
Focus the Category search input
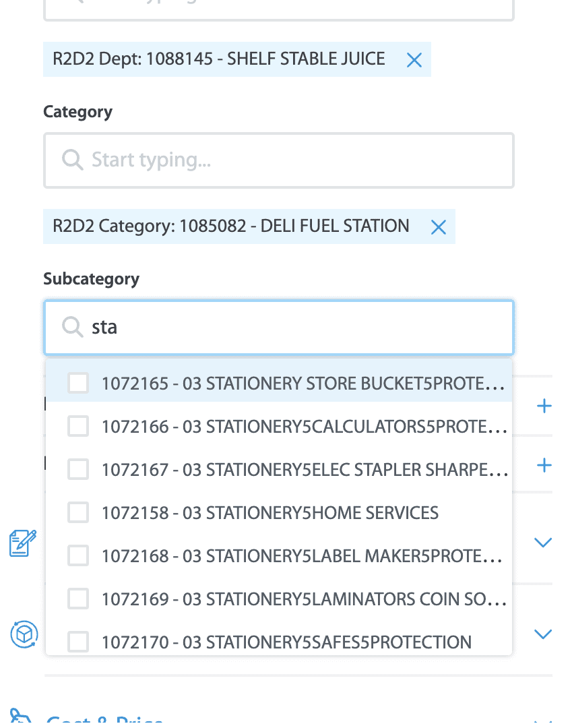tap(279, 160)
